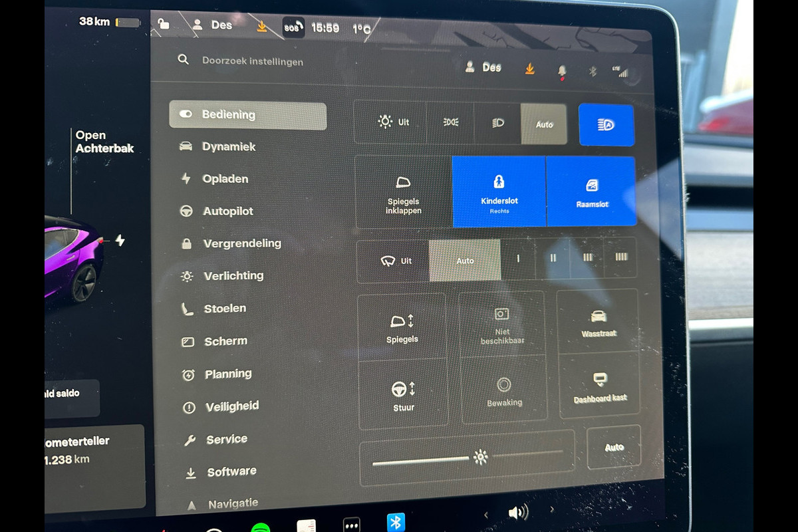Open Bluetooth app in bottom dock

(396, 522)
